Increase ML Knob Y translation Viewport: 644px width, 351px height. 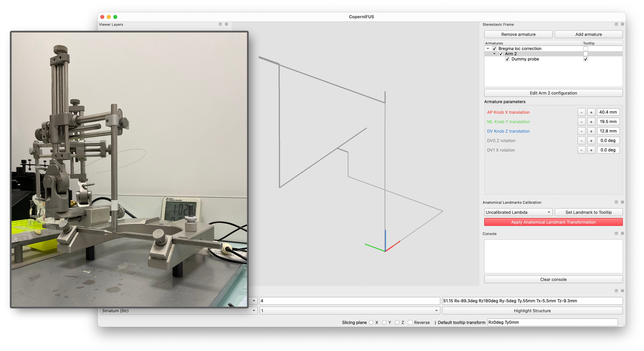pyautogui.click(x=591, y=122)
